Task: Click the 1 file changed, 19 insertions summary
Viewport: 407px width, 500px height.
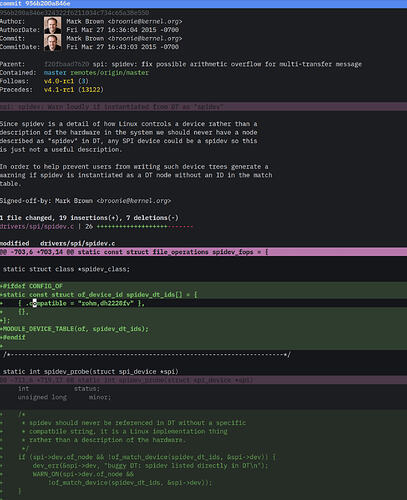Action: pyautogui.click(x=89, y=218)
